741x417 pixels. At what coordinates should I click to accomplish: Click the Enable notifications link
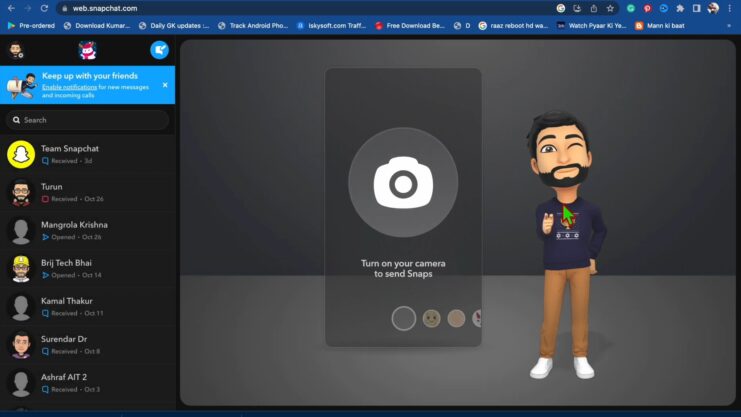point(69,87)
